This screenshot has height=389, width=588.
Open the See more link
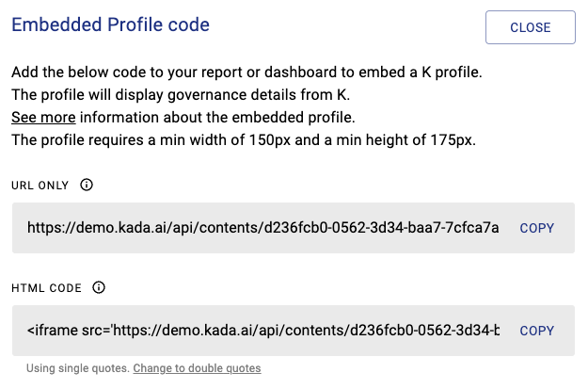point(43,118)
